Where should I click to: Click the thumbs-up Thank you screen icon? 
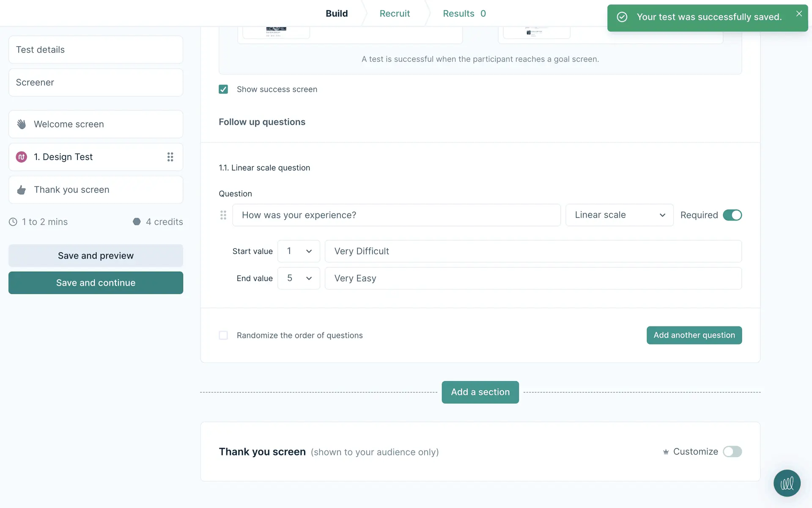coord(22,190)
